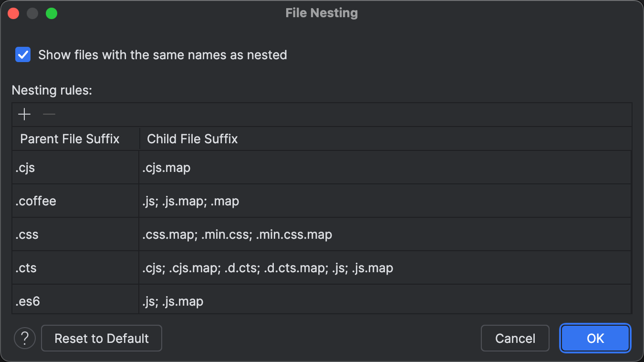
Task: Click the Parent File Suffix column header
Action: pyautogui.click(x=76, y=139)
